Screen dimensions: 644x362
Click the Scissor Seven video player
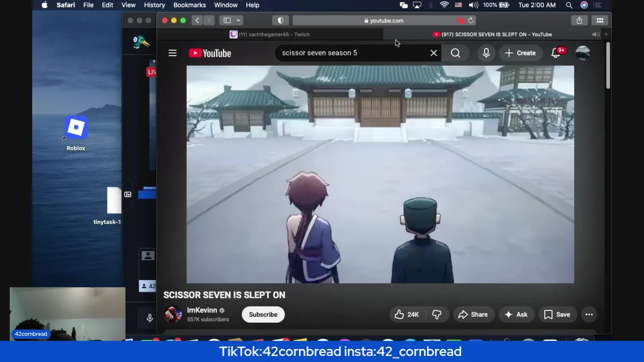click(x=380, y=174)
